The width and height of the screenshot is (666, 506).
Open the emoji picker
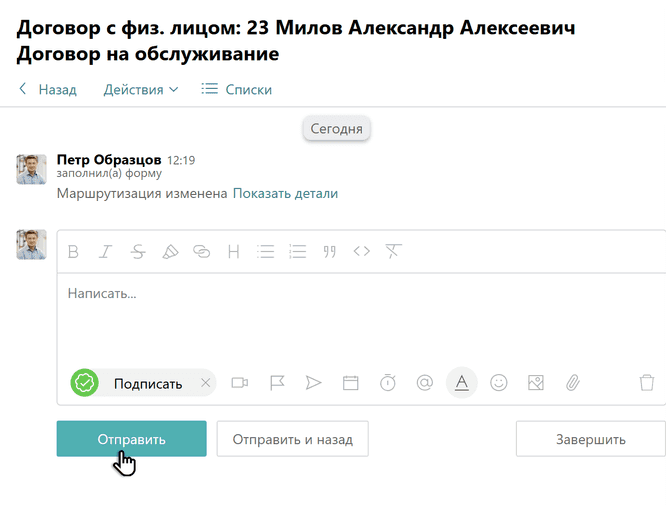(x=498, y=382)
